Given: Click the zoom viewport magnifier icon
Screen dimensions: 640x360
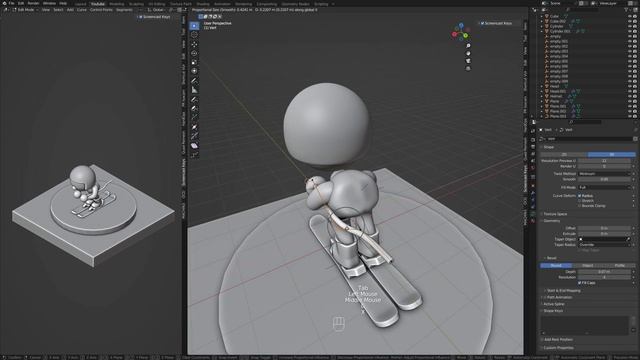Looking at the screenshot, I should tap(468, 46).
